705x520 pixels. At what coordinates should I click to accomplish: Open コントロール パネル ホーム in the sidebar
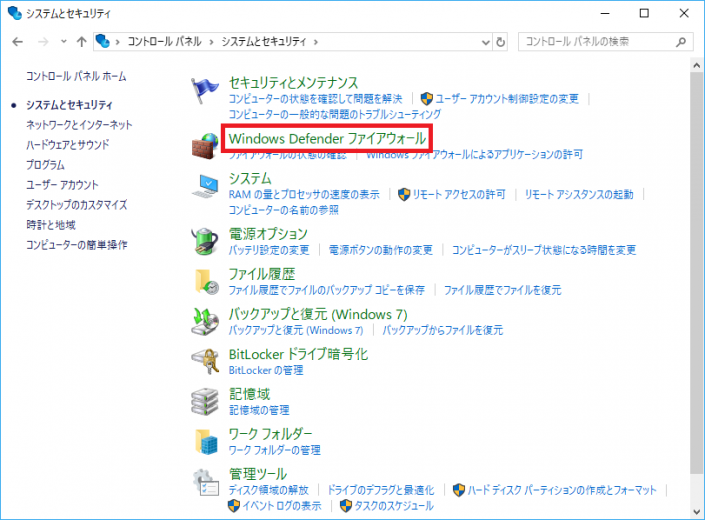pos(76,76)
